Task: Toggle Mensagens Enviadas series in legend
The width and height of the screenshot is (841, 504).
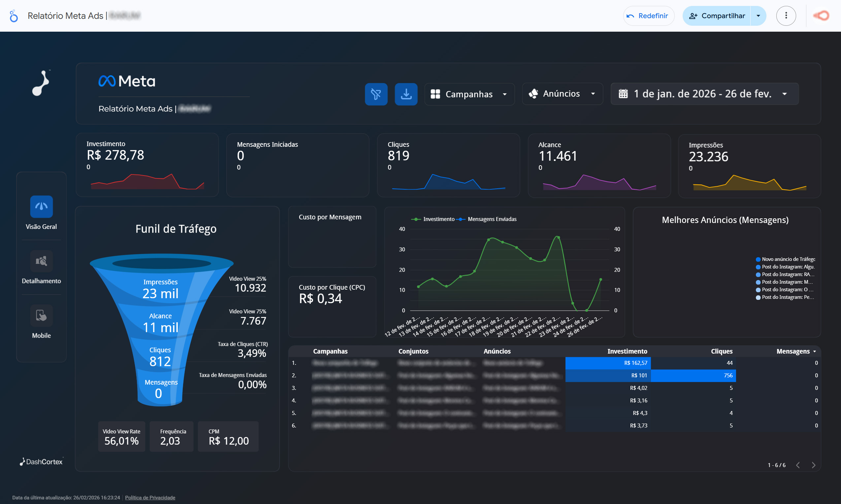Action: click(492, 219)
